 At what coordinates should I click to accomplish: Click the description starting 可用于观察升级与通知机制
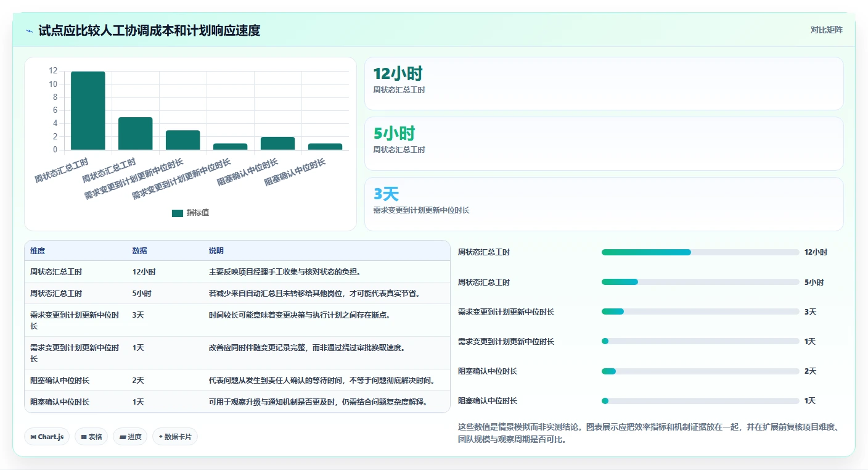pyautogui.click(x=318, y=402)
